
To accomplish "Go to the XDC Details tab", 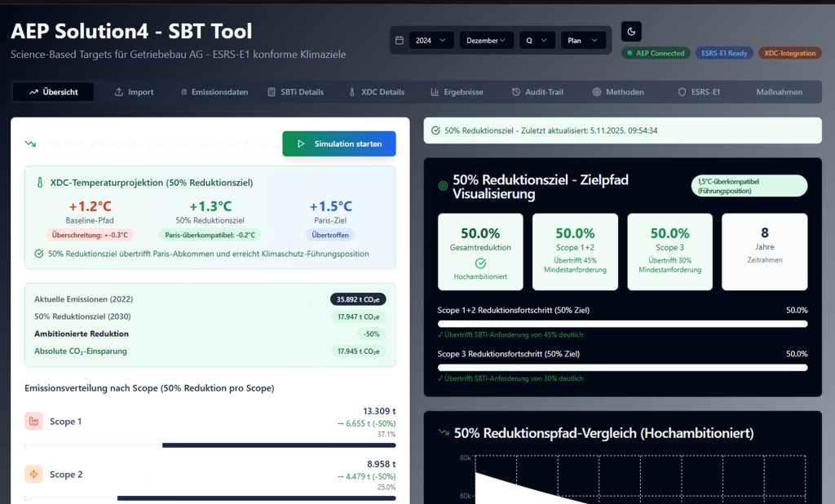I will [x=376, y=92].
